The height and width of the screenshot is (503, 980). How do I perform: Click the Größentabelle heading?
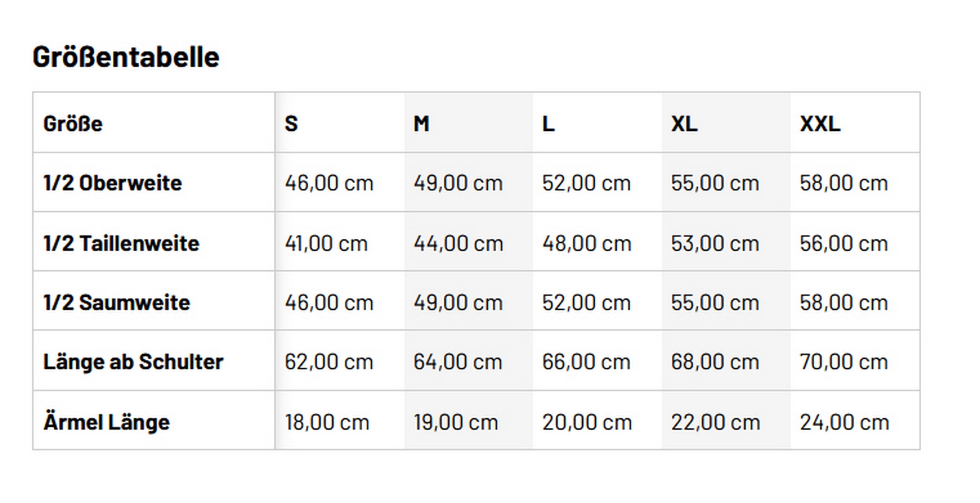126,57
